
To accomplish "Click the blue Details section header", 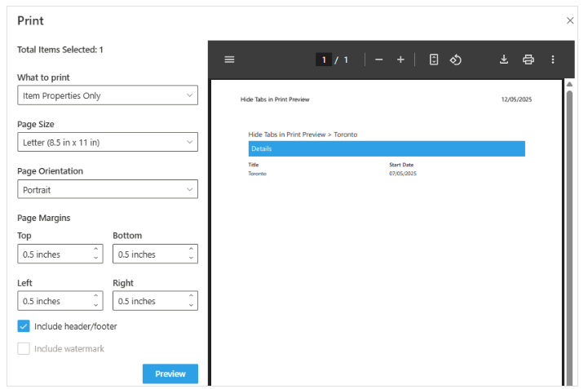I will (387, 149).
